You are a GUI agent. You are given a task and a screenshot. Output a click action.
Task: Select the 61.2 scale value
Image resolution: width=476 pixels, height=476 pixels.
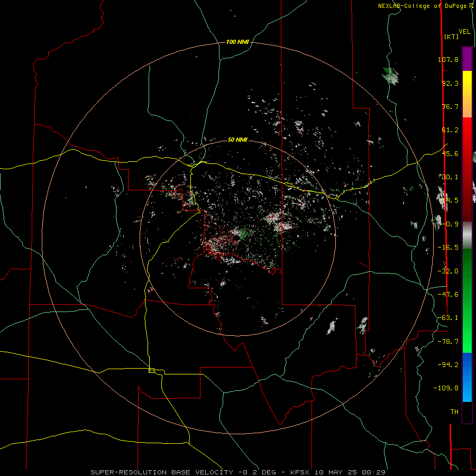450,130
